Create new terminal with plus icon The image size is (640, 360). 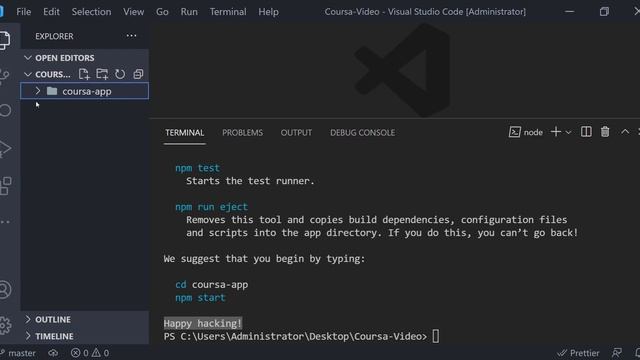coord(556,132)
